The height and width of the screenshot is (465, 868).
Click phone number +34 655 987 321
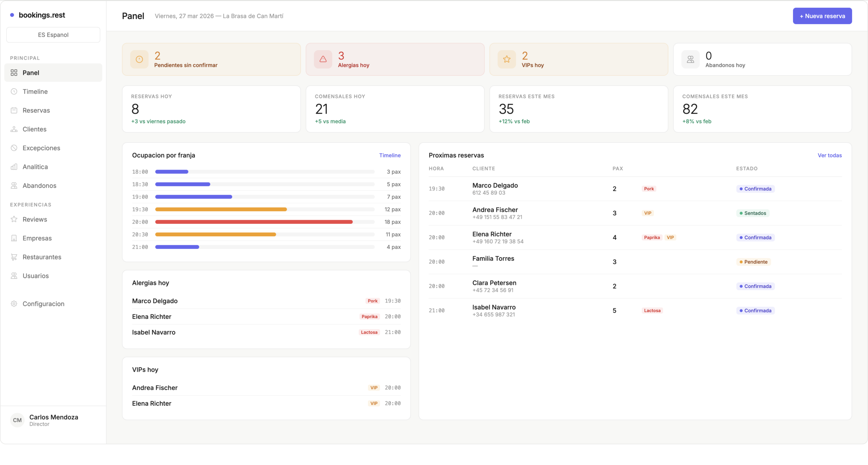pos(493,315)
